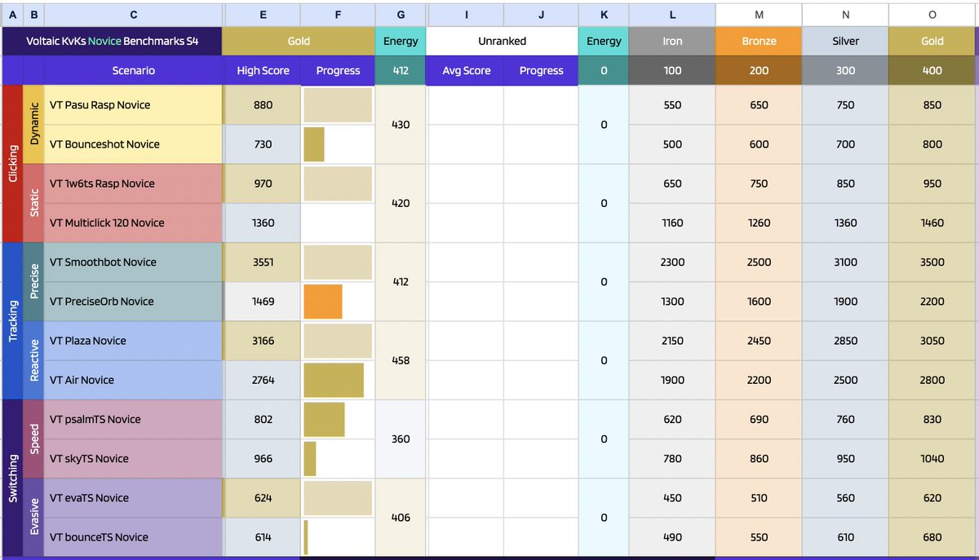
Task: Click the high score 3551 cell
Action: coord(263,262)
